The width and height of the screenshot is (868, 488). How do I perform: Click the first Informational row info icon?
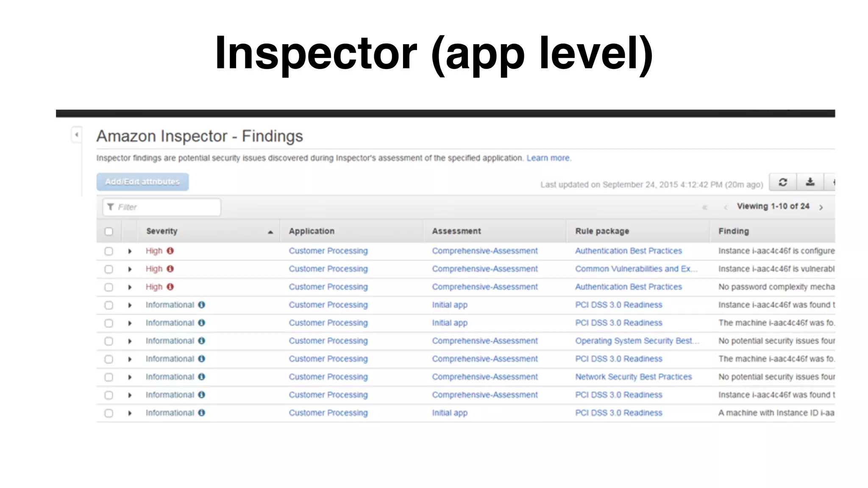pos(201,305)
